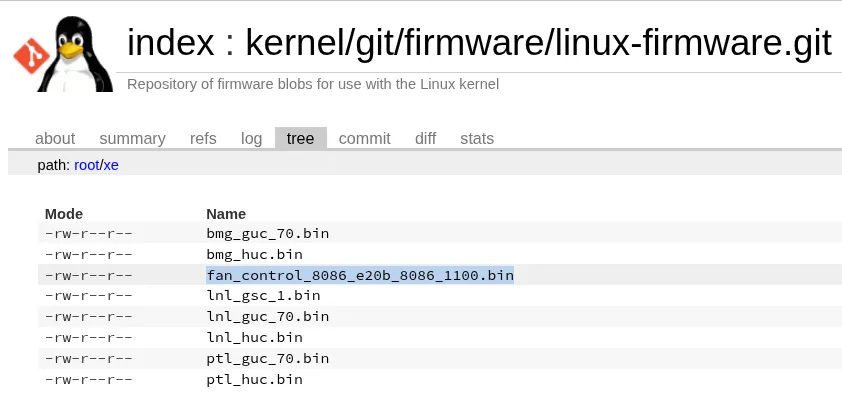This screenshot has height=405, width=842.
Task: Click the orange git logo icon
Action: coord(30,56)
